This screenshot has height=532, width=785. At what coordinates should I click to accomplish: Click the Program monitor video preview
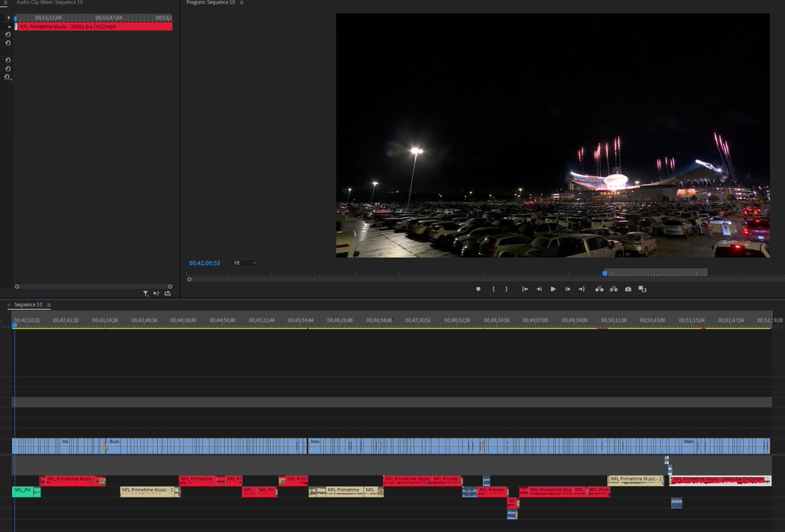[x=553, y=135]
